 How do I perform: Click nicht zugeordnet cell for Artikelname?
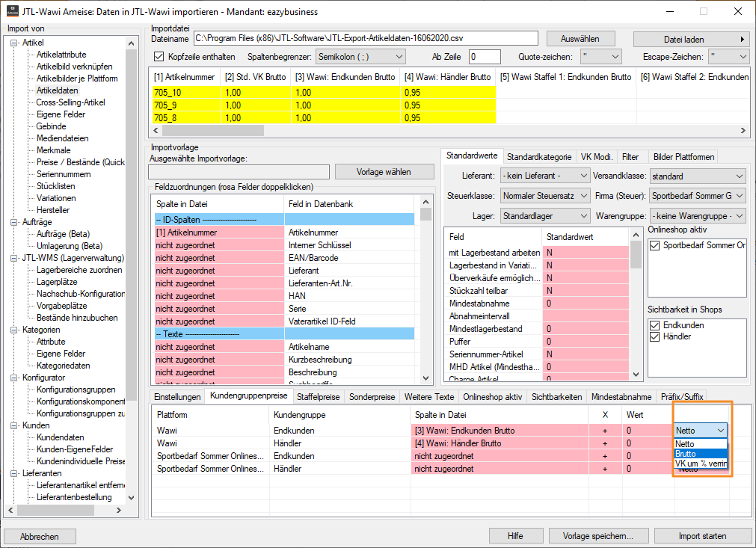(x=219, y=347)
